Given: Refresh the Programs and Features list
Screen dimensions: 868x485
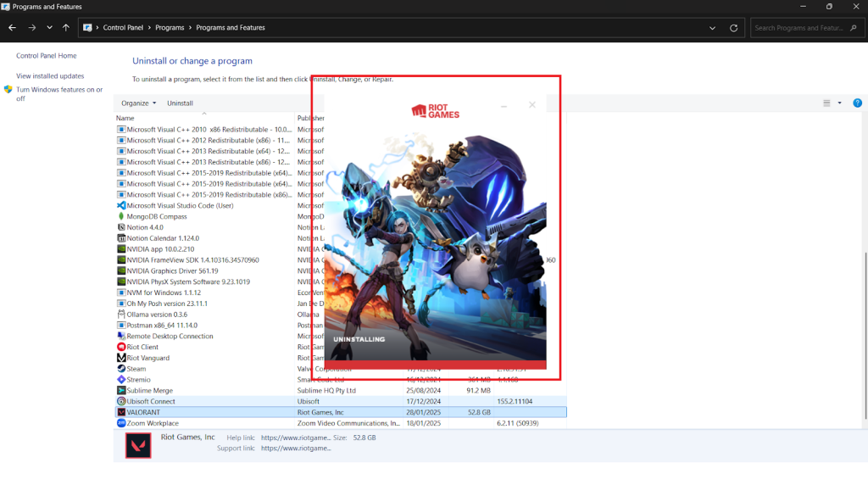Looking at the screenshot, I should (733, 28).
